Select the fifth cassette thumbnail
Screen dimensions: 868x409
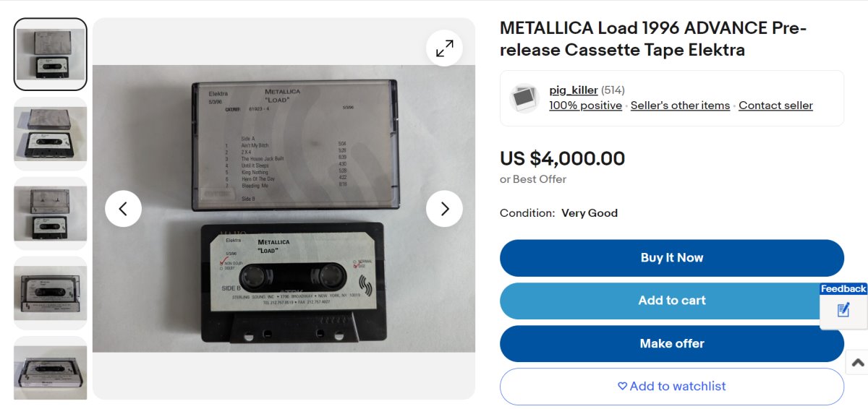coord(51,369)
